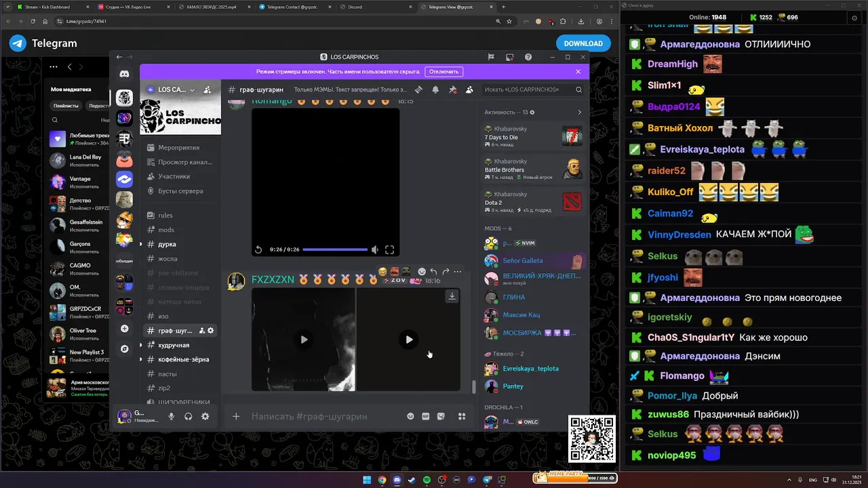Viewport: 868px width, 488px height.
Task: Expand the Активность panel chevron
Action: pos(579,112)
